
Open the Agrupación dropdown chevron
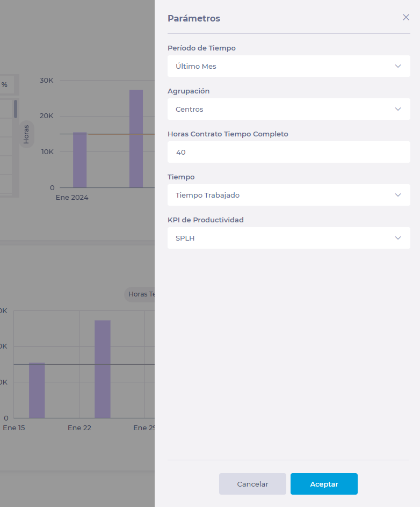[398, 109]
